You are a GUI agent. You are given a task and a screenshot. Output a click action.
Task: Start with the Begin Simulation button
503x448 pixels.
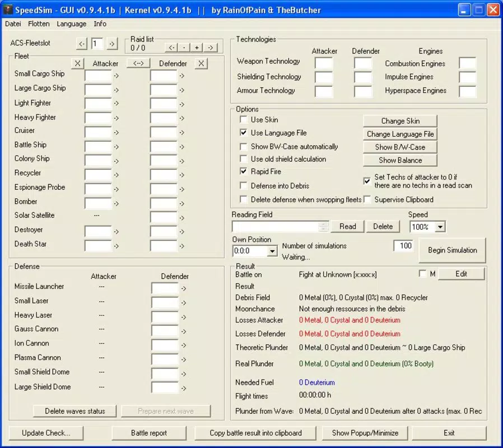click(x=453, y=250)
